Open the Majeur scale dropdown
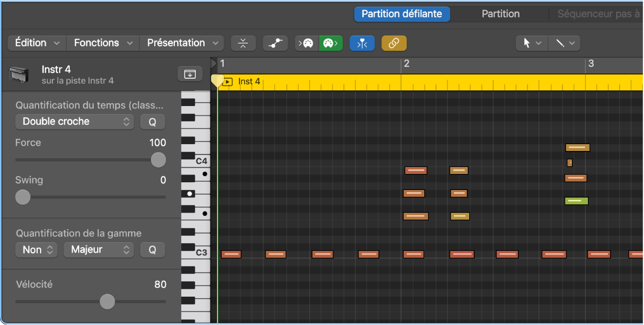This screenshot has height=325, width=644. coord(99,250)
